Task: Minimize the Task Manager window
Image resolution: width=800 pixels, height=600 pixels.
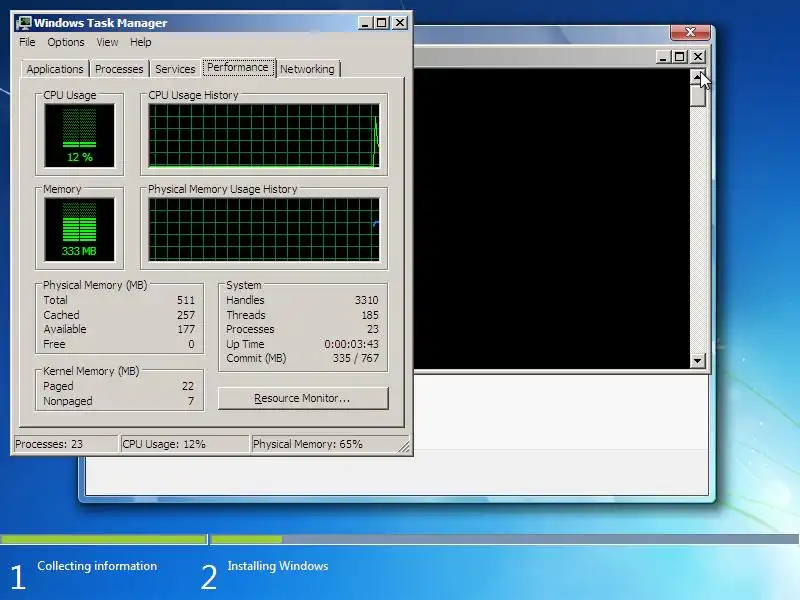Action: tap(365, 23)
